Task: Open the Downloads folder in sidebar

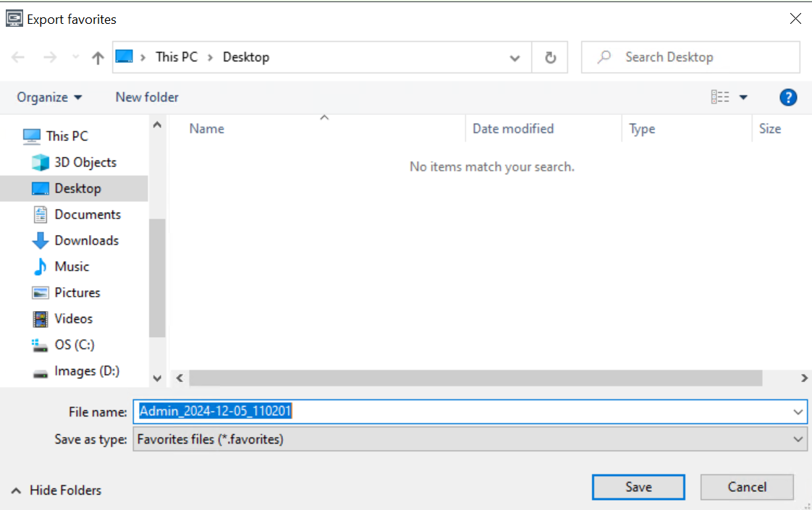Action: click(86, 240)
